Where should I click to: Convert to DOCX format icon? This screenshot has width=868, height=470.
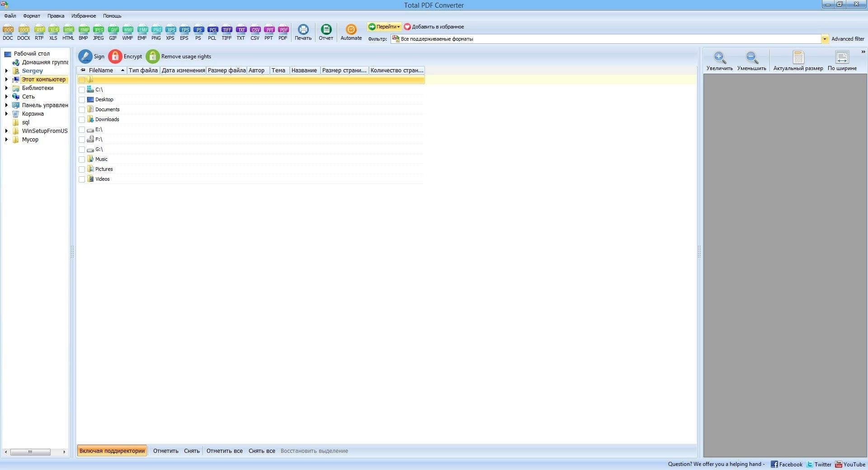[x=24, y=33]
